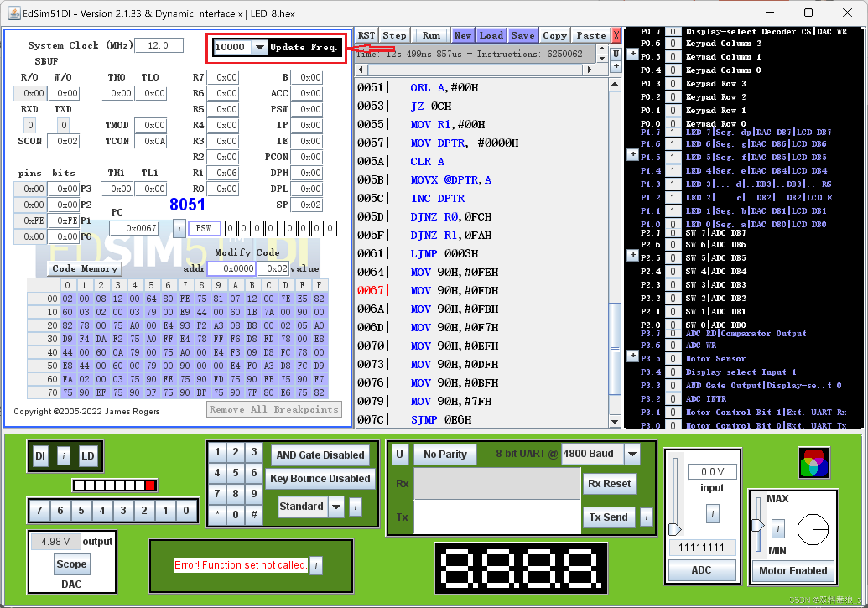Click the RST reset button

tap(366, 36)
